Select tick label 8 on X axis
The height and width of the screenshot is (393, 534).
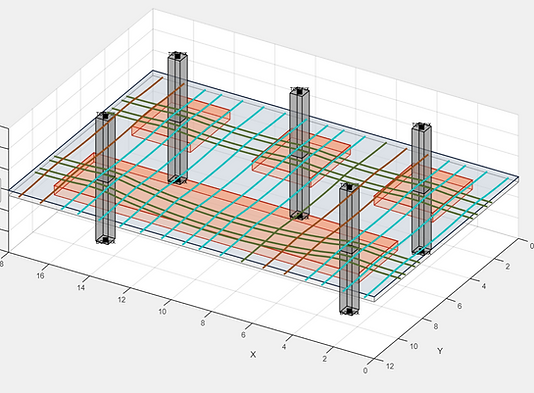(203, 323)
